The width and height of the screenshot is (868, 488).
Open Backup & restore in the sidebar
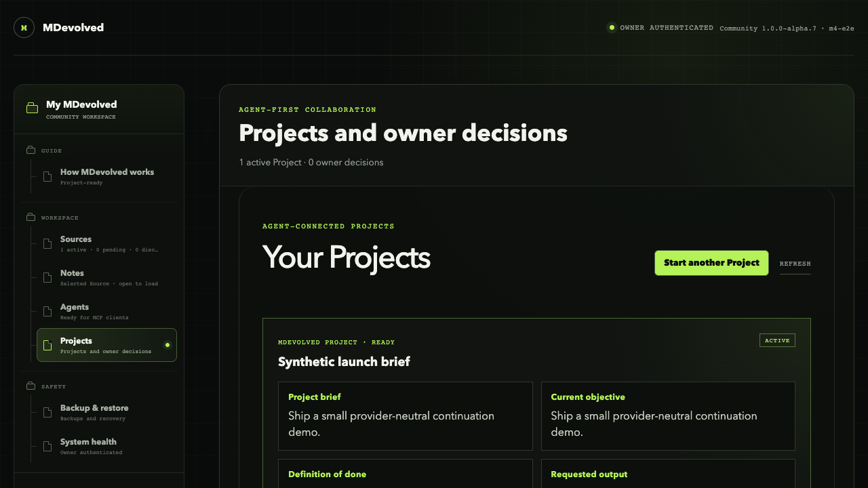click(106, 413)
